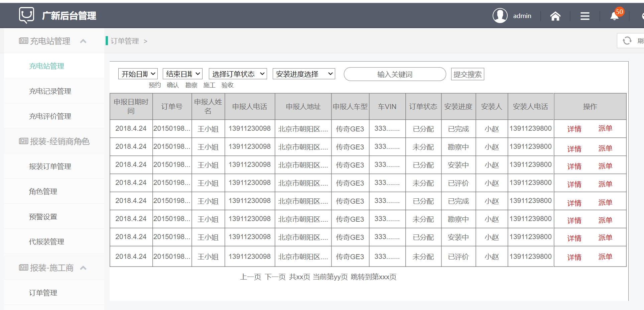Click the 报装-施工商 section icon

(x=23, y=268)
